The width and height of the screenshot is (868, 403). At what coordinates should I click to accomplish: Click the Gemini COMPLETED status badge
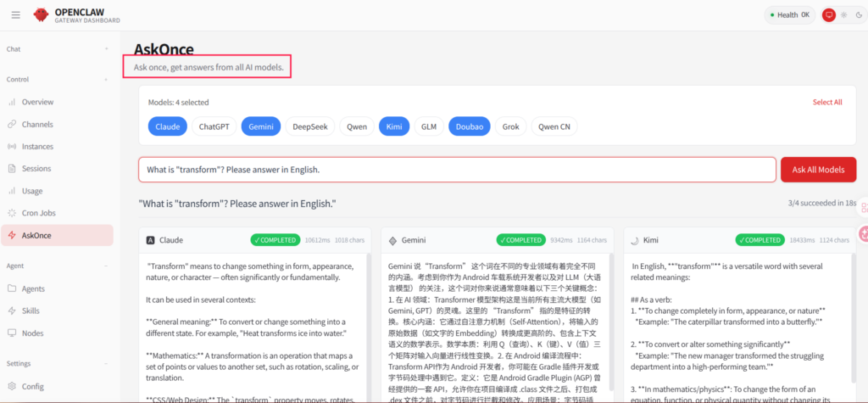tap(521, 240)
